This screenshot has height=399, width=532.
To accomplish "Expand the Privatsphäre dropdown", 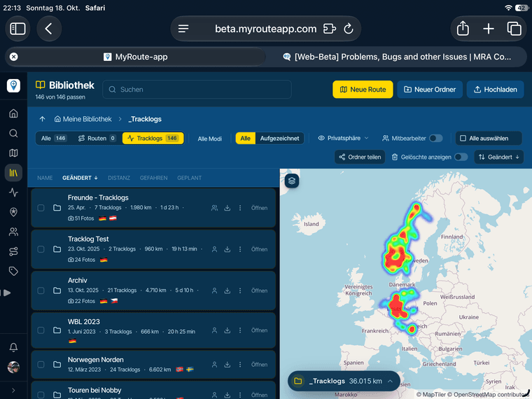I will [343, 139].
